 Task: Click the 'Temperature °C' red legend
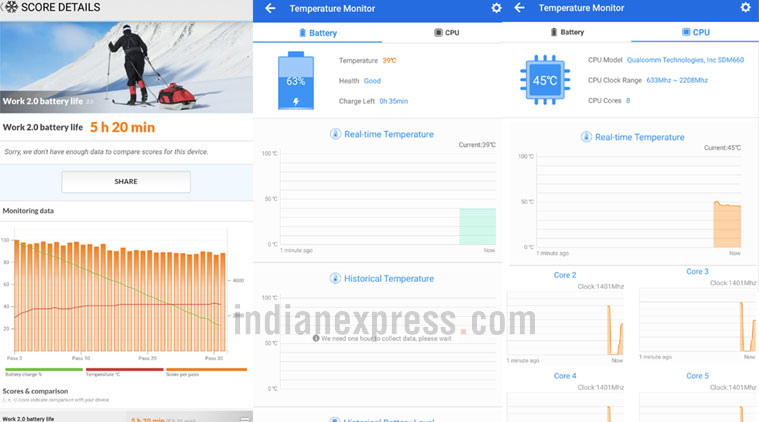tap(124, 372)
